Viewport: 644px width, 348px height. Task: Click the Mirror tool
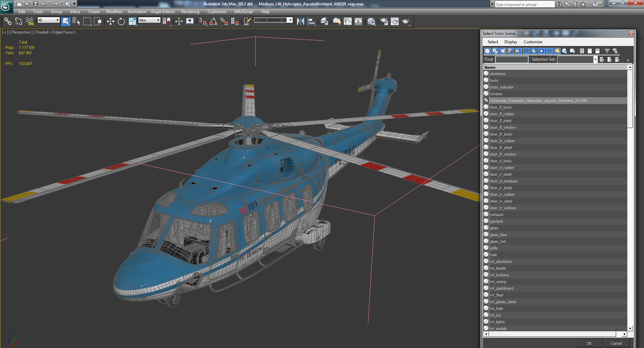coord(300,21)
